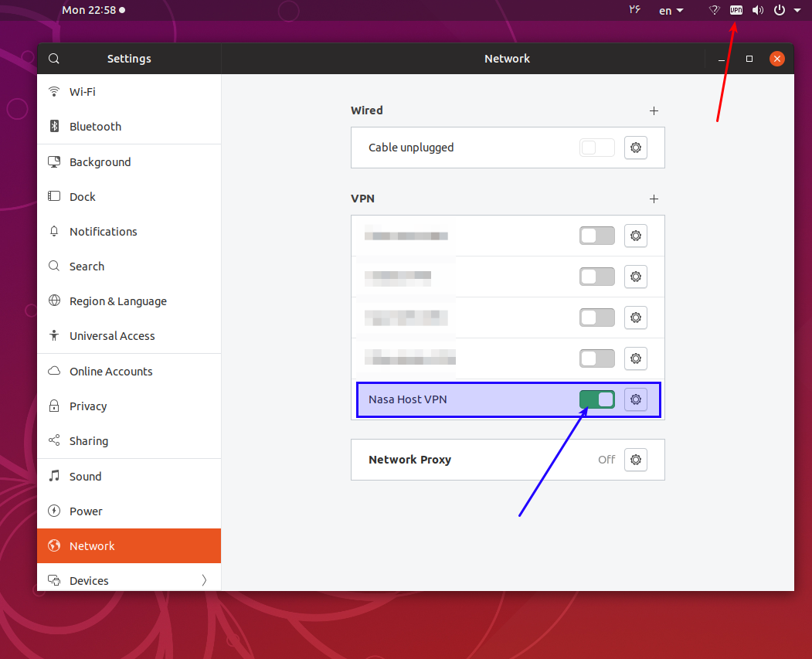Click the Cable unplugged label
The image size is (812, 659).
click(x=411, y=148)
